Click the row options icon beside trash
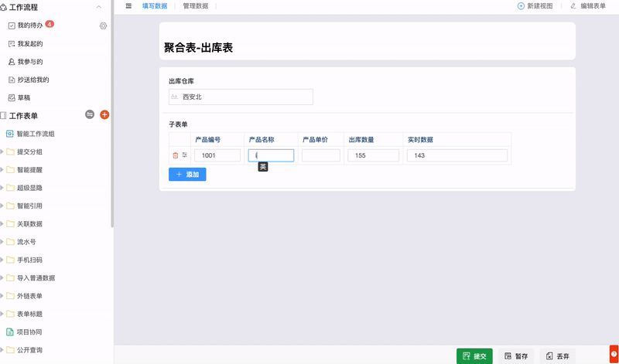619x364 pixels. coord(184,155)
